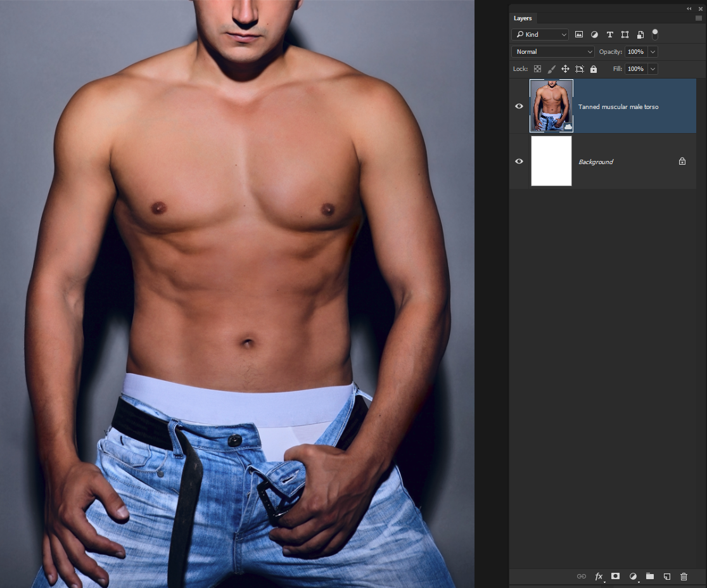Click the Opacity 100% input field
Viewport: 707px width, 588px height.
636,51
